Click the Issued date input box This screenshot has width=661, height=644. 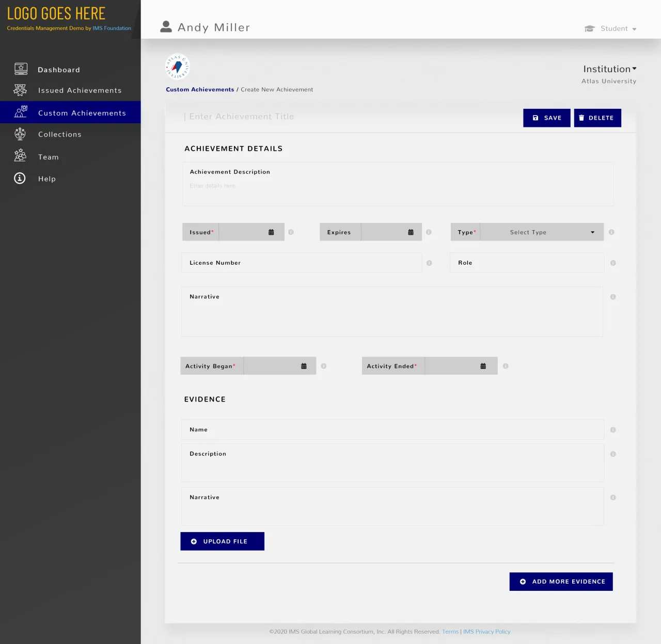pyautogui.click(x=251, y=232)
